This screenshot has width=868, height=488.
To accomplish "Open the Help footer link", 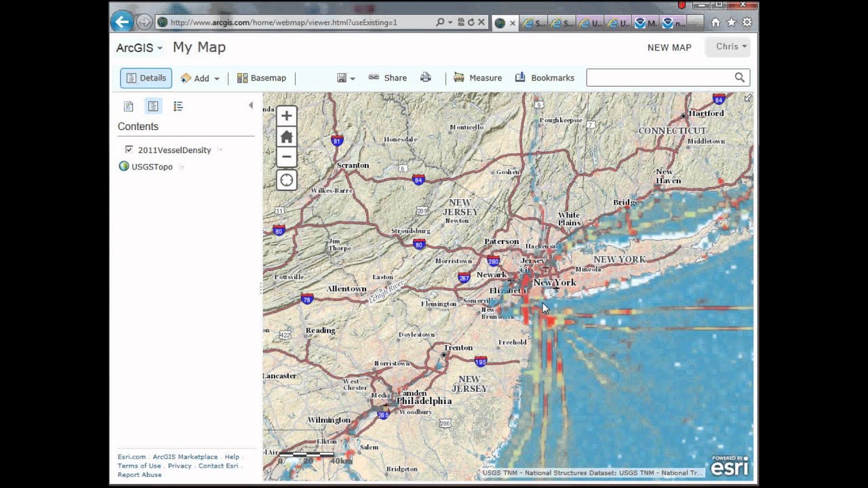I will pos(232,457).
